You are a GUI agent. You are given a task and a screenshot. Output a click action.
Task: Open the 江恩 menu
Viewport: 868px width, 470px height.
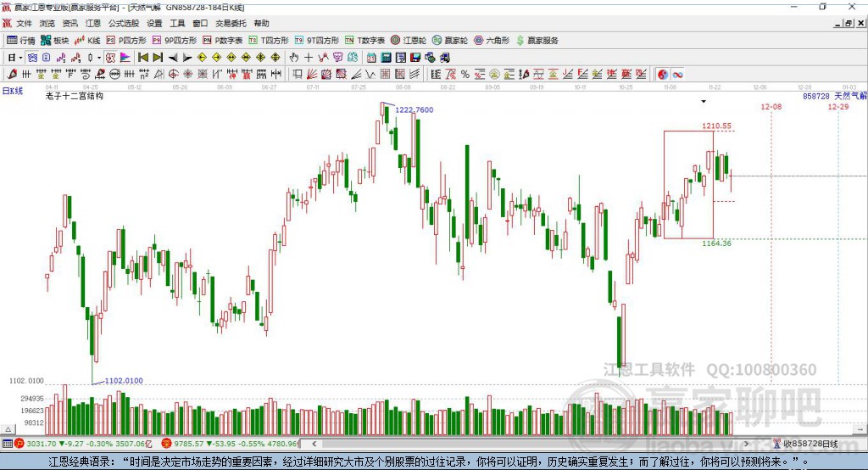coord(93,23)
